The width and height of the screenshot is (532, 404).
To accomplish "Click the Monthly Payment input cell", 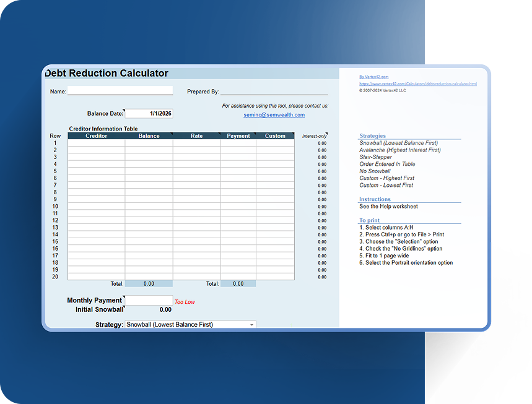I will click(149, 300).
